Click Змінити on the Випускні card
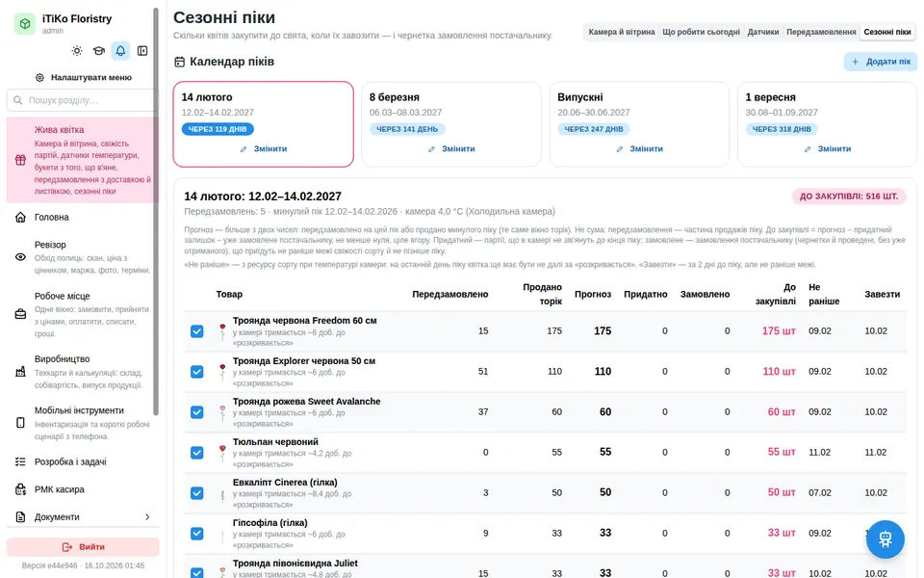 point(639,149)
